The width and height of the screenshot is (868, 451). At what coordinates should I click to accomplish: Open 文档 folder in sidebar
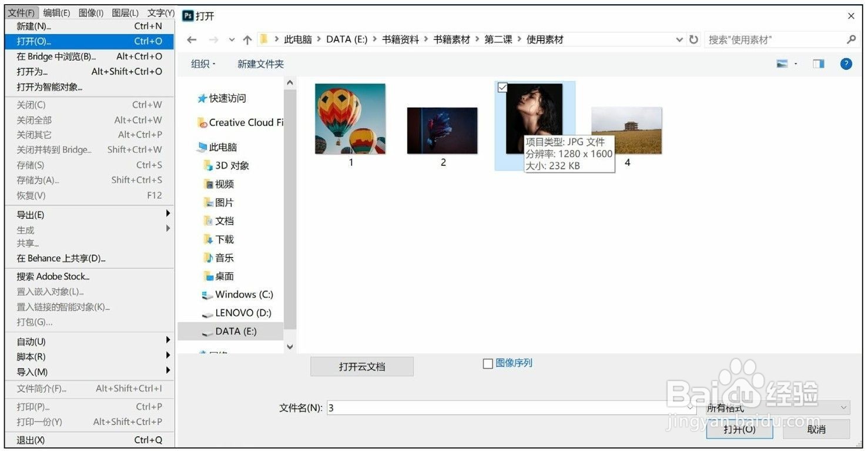coord(219,221)
